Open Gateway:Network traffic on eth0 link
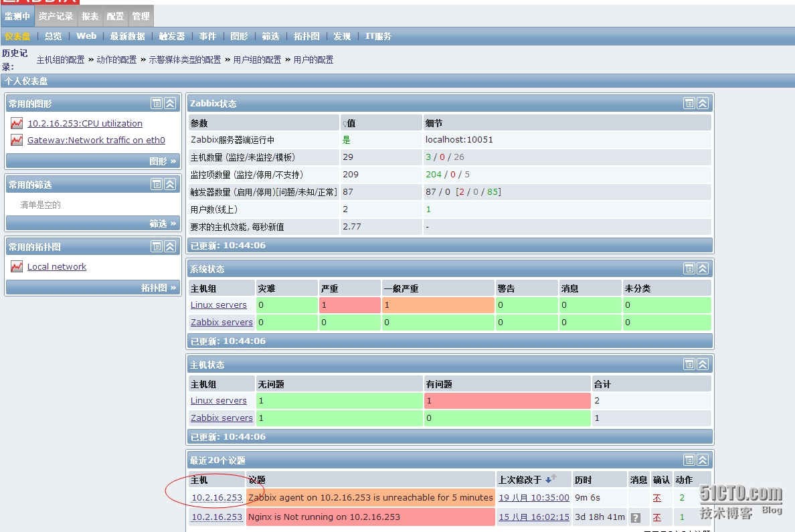This screenshot has width=795, height=532. 96,140
